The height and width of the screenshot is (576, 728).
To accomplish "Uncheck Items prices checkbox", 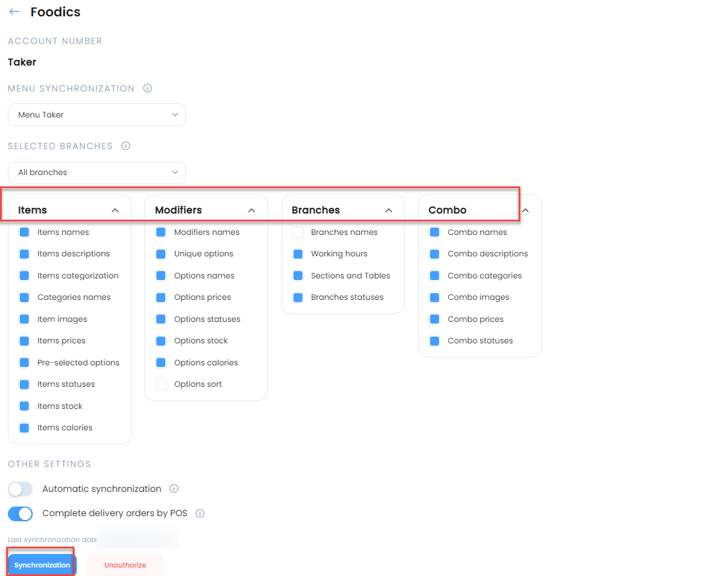I will [x=24, y=341].
